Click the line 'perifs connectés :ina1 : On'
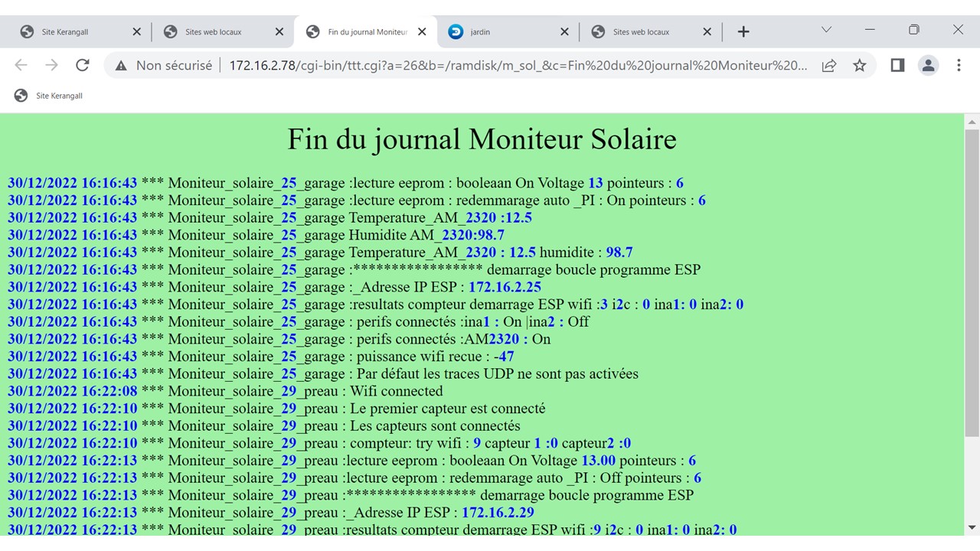The height and width of the screenshot is (551, 980). (299, 321)
